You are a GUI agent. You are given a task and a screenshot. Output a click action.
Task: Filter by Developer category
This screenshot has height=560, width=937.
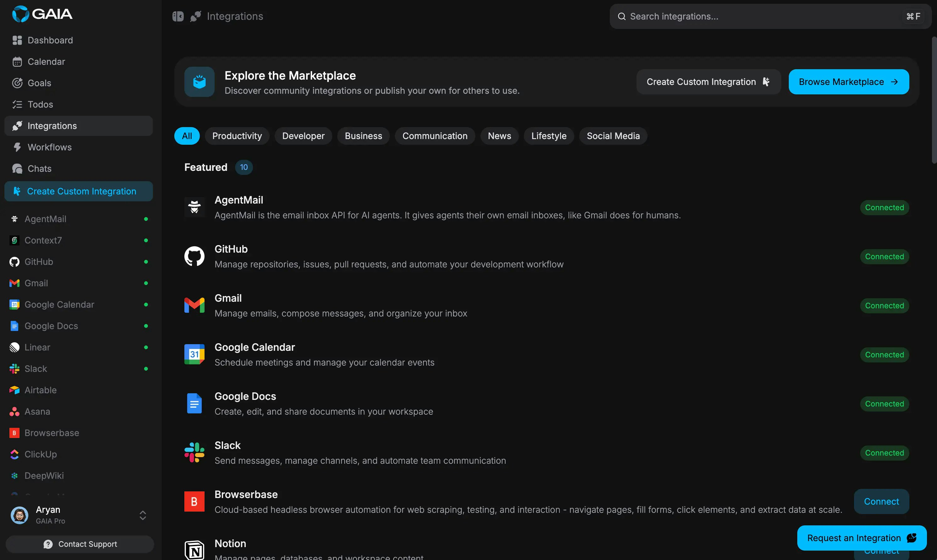coord(303,136)
